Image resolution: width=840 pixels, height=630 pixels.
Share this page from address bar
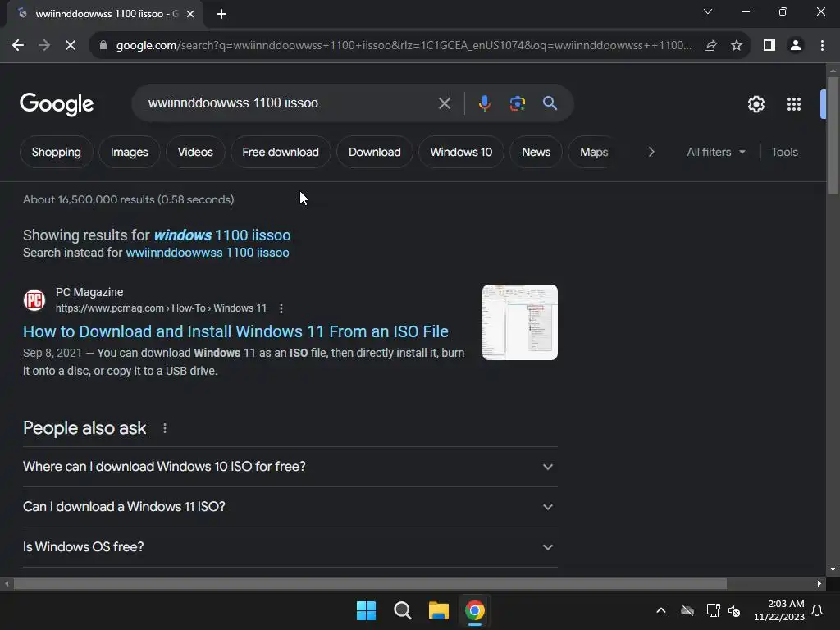coord(710,46)
